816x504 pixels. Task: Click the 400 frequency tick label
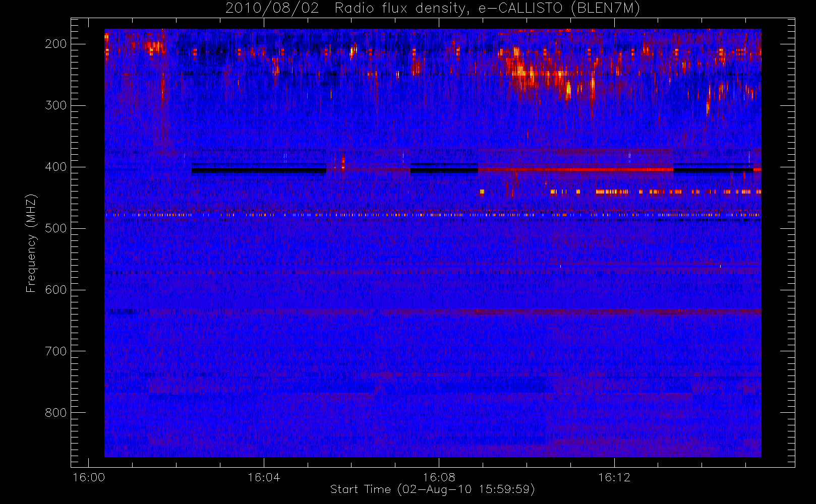point(55,167)
